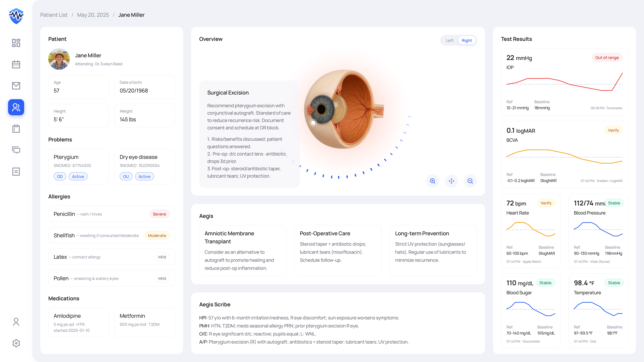This screenshot has height=362, width=644.
Task: Toggle the OD laterality chip on Pterygium
Action: pyautogui.click(x=60, y=176)
